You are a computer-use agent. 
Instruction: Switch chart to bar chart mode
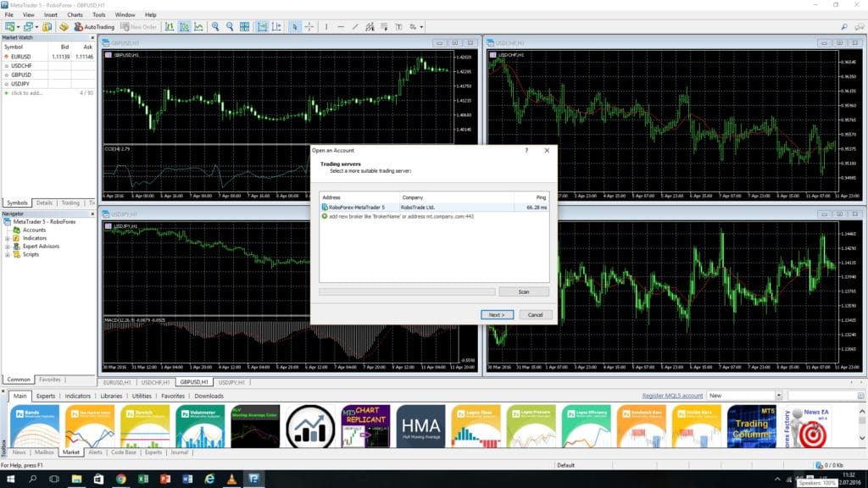coord(170,26)
